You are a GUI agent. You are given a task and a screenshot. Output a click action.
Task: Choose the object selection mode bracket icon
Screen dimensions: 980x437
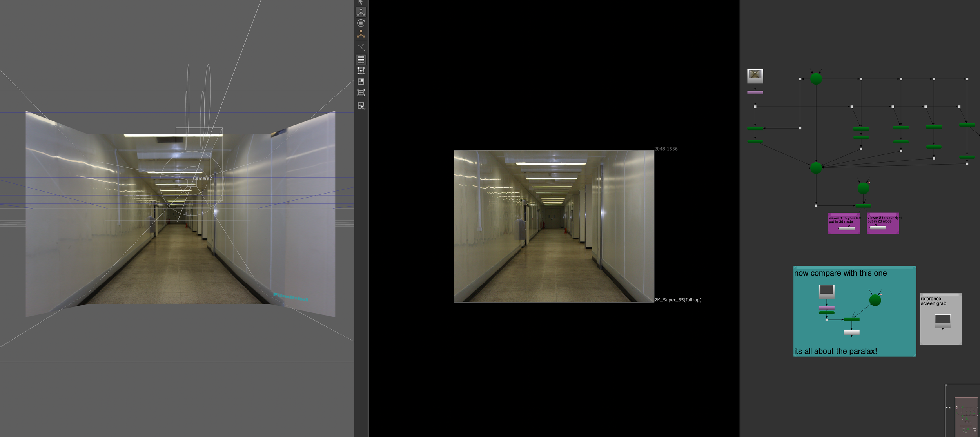coord(361,93)
